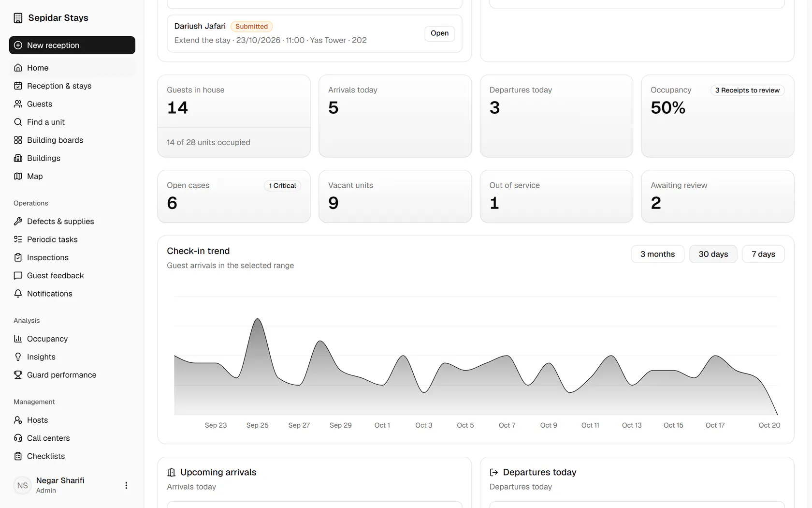This screenshot has height=508, width=812.
Task: Click the Occupancy bar chart icon
Action: tap(18, 339)
